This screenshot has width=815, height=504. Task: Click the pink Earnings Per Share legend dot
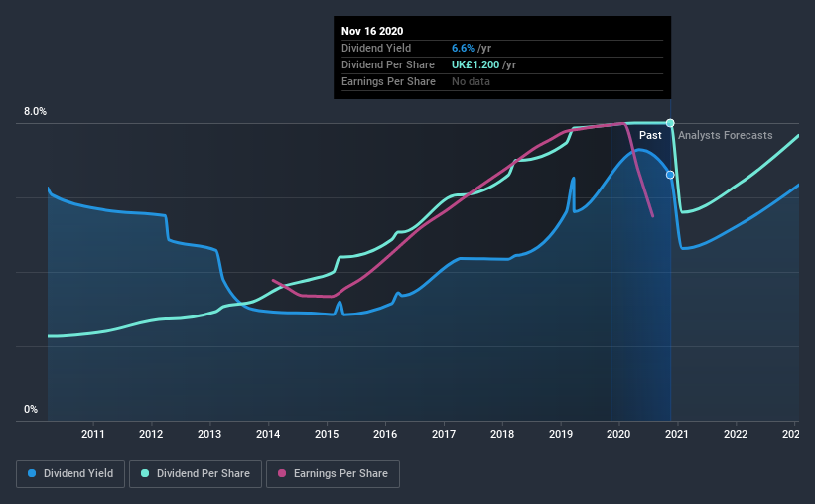[282, 473]
